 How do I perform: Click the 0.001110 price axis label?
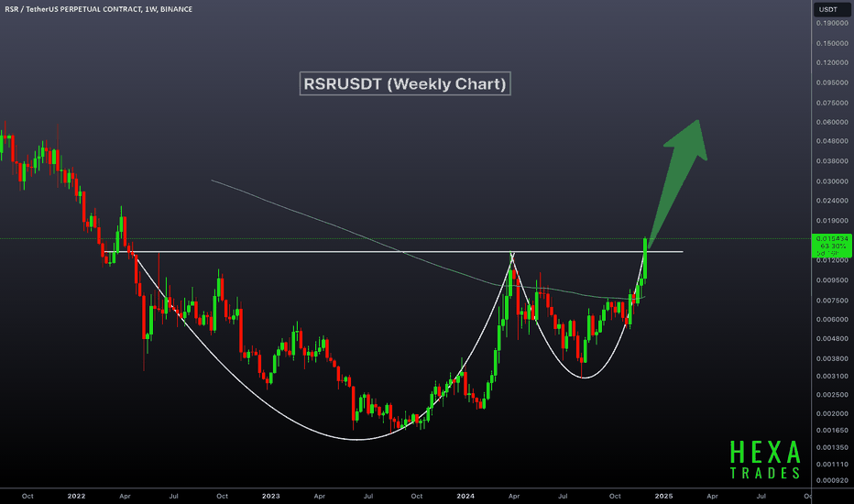tap(832, 465)
